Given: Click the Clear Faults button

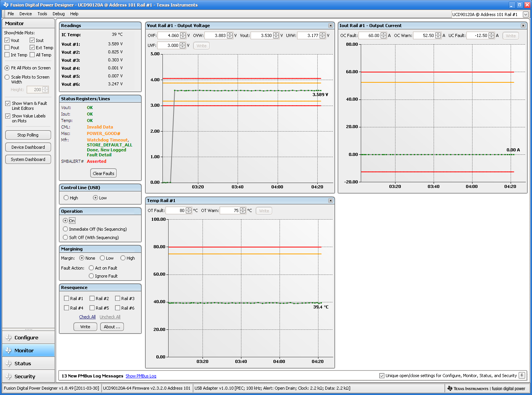Looking at the screenshot, I should coord(103,173).
